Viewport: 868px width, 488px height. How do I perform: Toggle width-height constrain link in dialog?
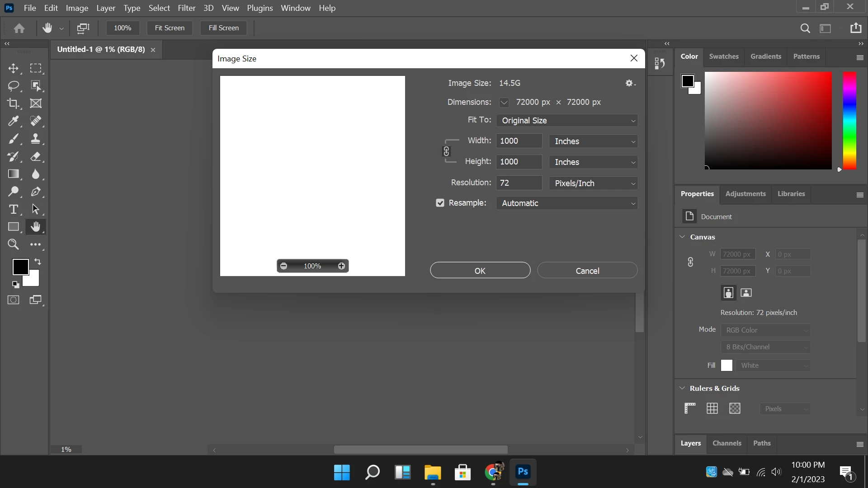coord(446,151)
